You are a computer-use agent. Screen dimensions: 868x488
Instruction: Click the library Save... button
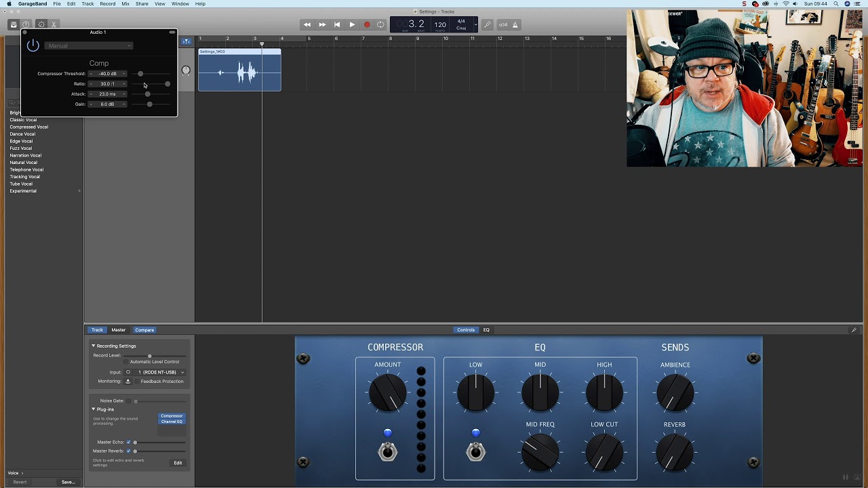click(x=68, y=482)
